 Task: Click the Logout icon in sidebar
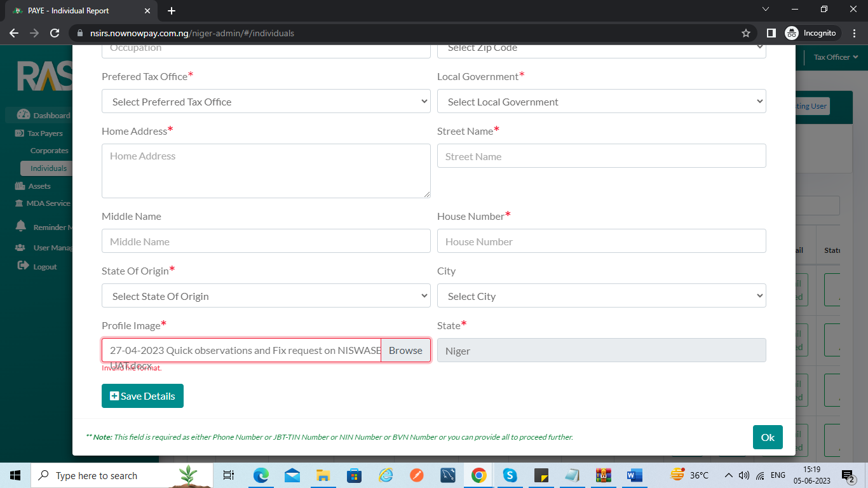pos(23,266)
